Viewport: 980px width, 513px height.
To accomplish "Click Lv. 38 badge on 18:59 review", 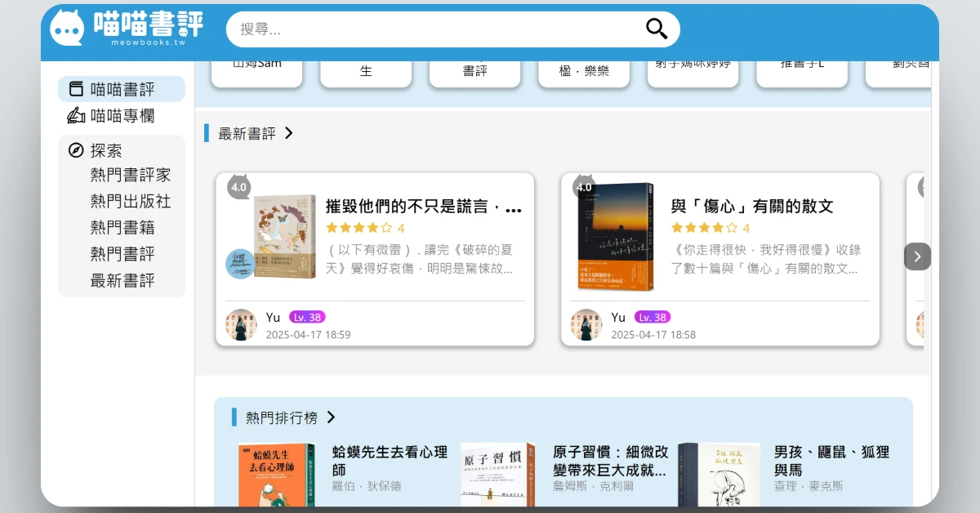I will (x=307, y=317).
